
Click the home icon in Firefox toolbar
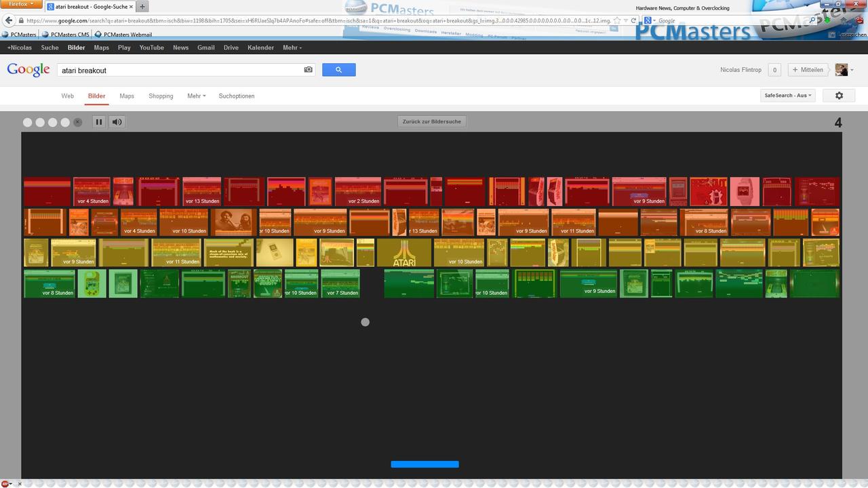(x=845, y=21)
